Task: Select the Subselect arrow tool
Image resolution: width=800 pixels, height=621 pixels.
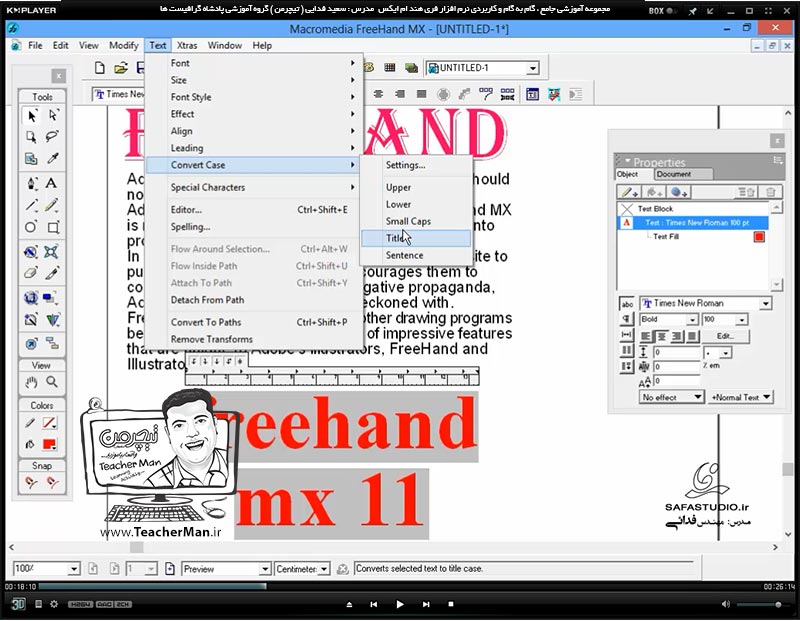Action: click(53, 116)
